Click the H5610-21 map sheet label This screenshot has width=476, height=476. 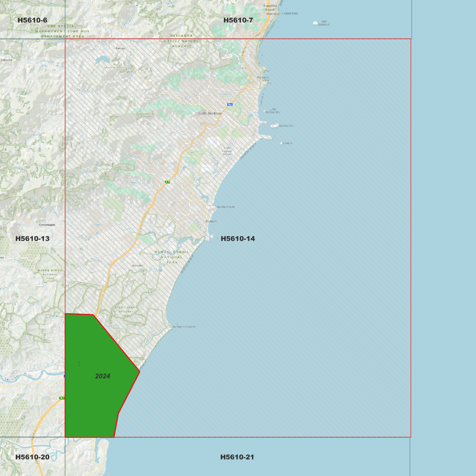pos(237,457)
